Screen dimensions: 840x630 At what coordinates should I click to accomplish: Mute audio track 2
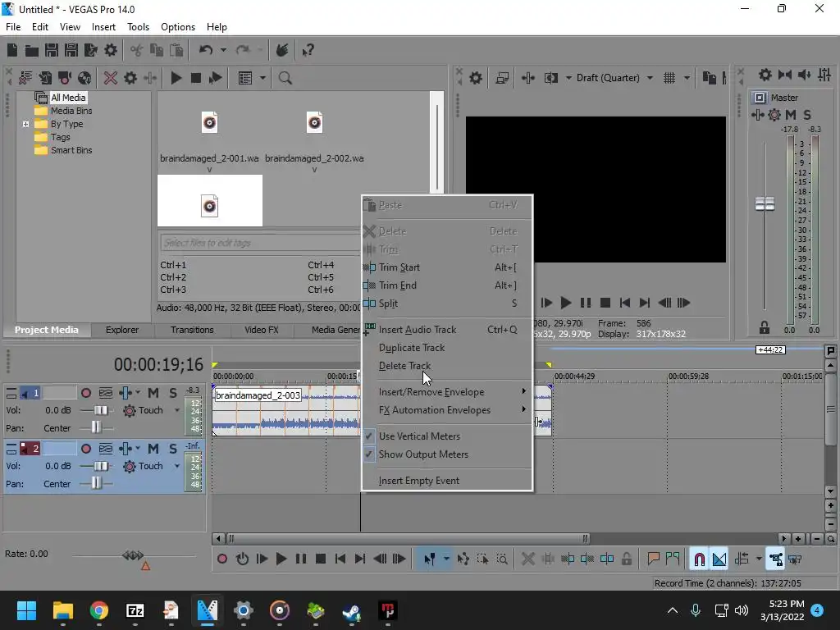pyautogui.click(x=153, y=449)
